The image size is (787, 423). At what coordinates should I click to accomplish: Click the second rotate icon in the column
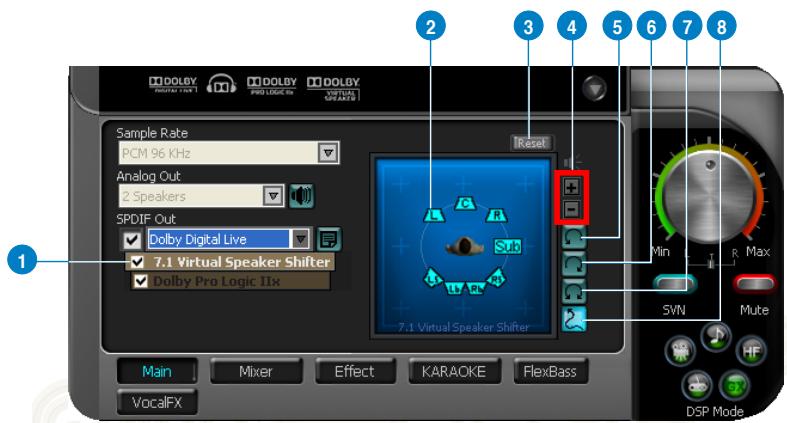coord(574,263)
